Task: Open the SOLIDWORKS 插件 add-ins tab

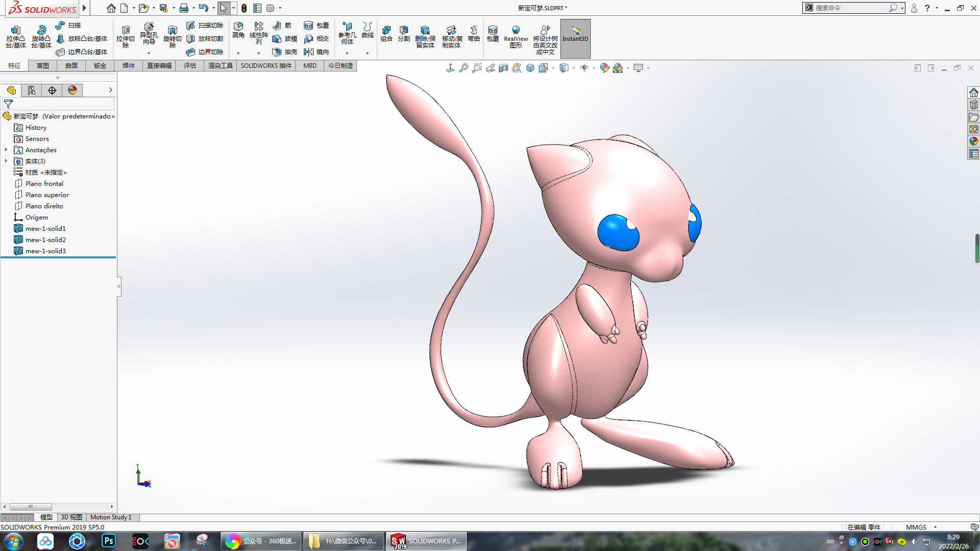Action: tap(266, 65)
